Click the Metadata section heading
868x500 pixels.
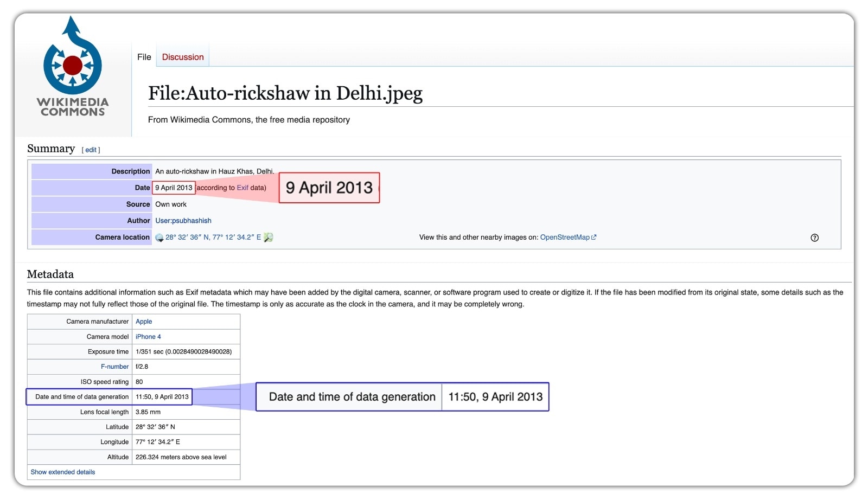[x=50, y=274]
